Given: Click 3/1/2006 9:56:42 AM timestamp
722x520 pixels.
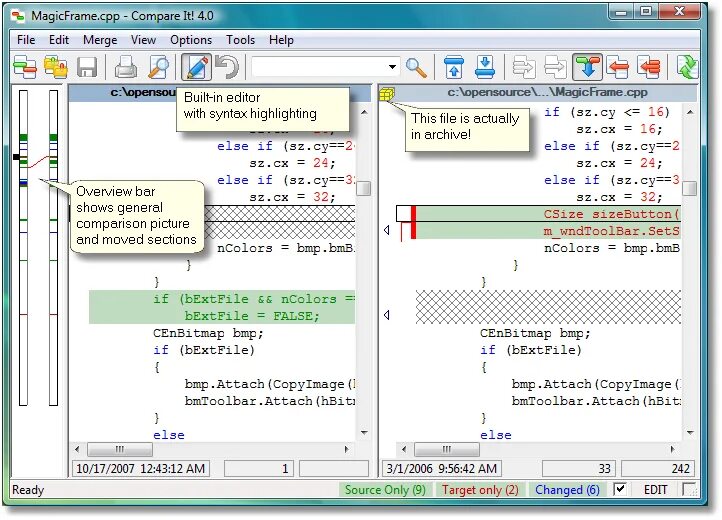Looking at the screenshot, I should [x=442, y=469].
